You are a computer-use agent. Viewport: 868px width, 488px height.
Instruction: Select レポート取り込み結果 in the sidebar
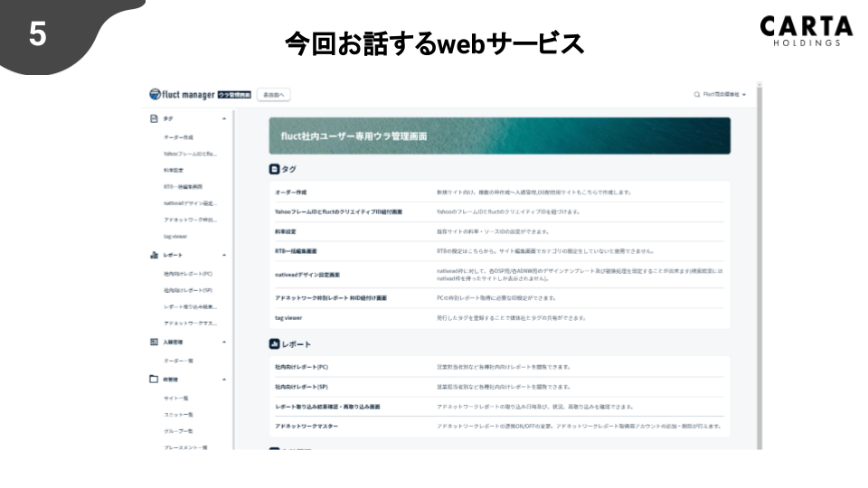(x=190, y=307)
